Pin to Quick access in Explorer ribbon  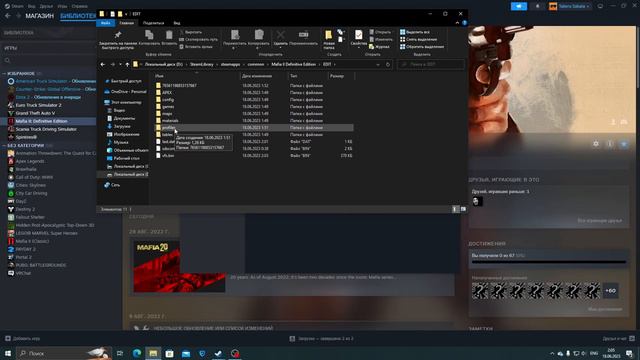click(x=118, y=40)
